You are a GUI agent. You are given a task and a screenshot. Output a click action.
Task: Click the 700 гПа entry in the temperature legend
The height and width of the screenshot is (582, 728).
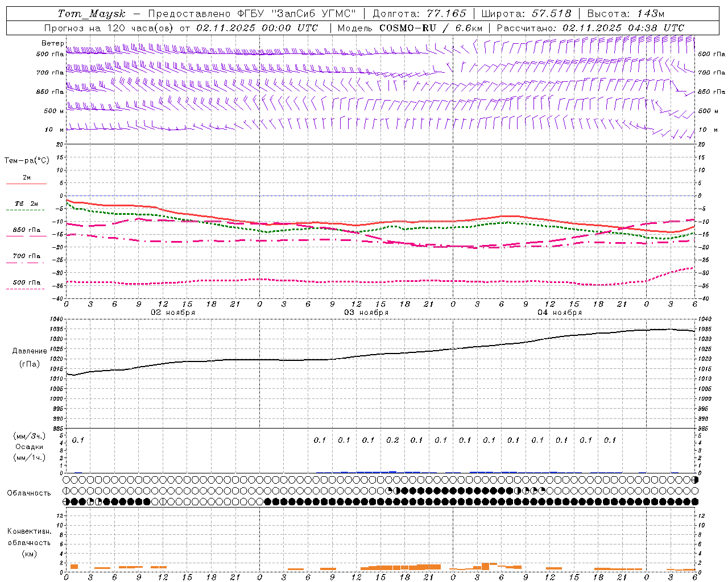[27, 256]
